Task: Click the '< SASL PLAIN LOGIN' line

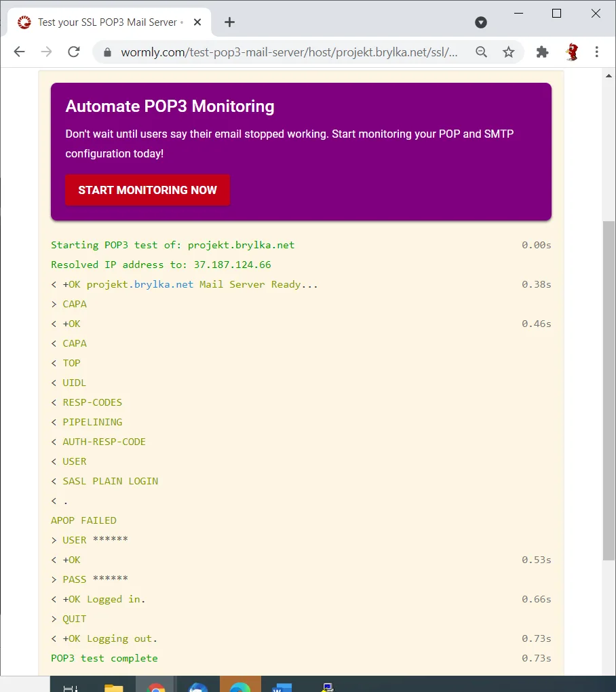Action: point(104,482)
